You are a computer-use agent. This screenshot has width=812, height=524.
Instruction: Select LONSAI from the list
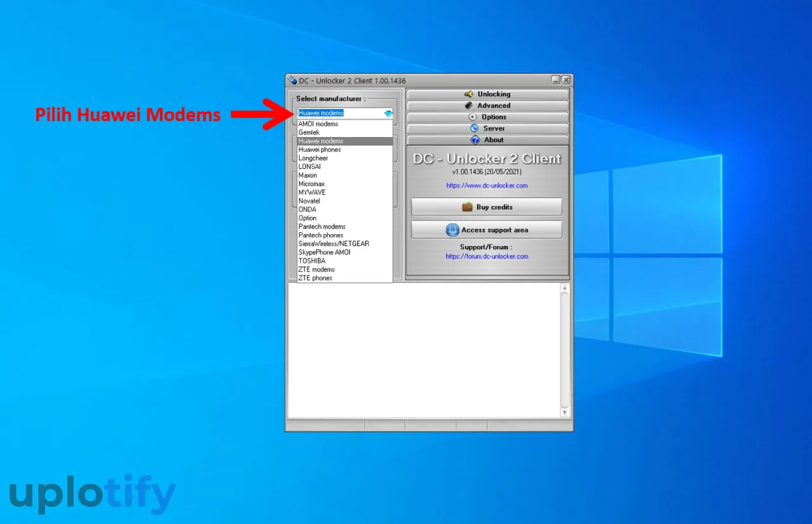(x=345, y=167)
